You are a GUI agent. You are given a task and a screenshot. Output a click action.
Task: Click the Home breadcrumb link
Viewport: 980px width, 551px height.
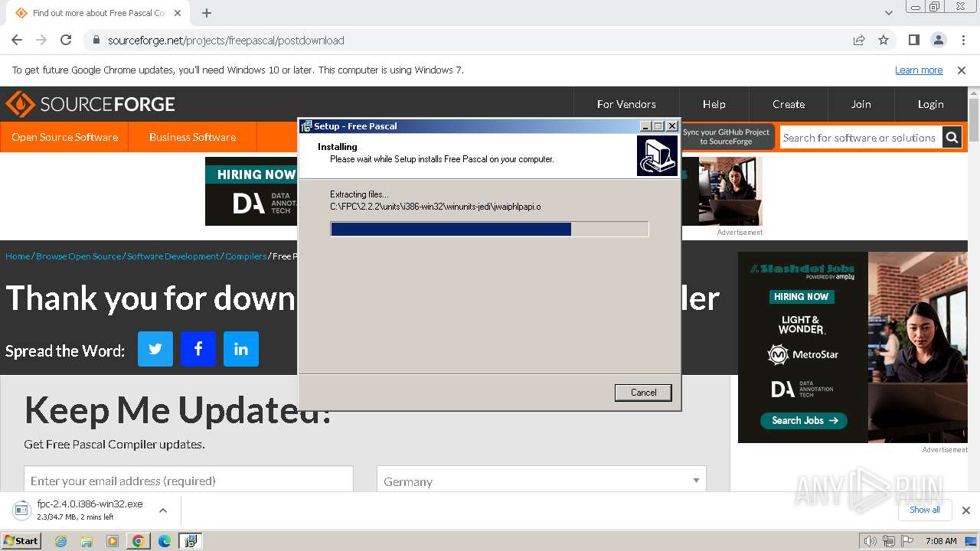click(18, 256)
